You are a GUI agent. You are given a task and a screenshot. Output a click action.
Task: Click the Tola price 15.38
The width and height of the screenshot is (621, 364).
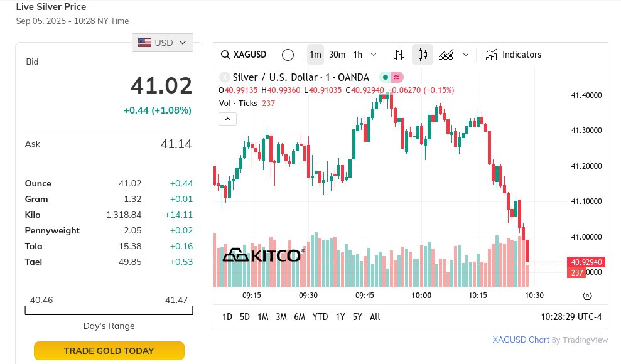tap(130, 246)
